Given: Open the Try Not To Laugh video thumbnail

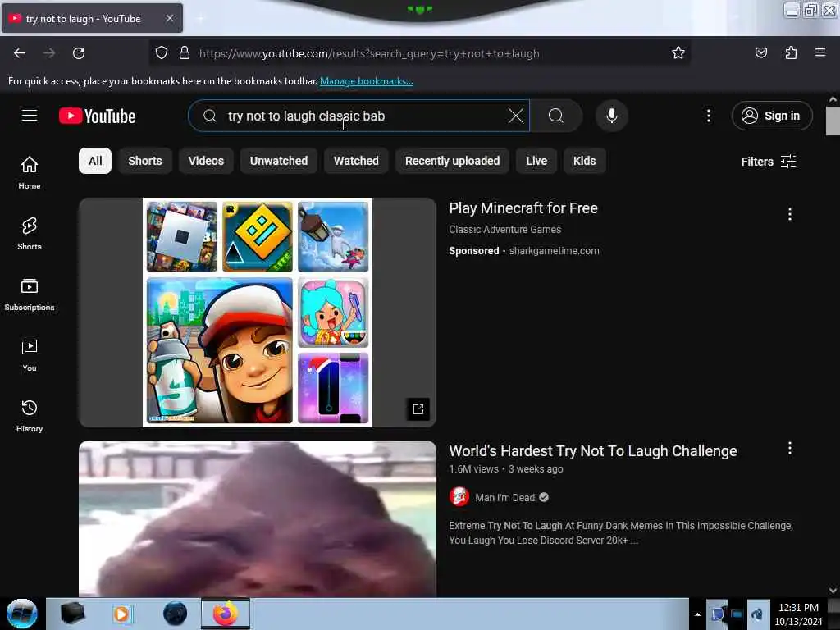Looking at the screenshot, I should point(257,518).
